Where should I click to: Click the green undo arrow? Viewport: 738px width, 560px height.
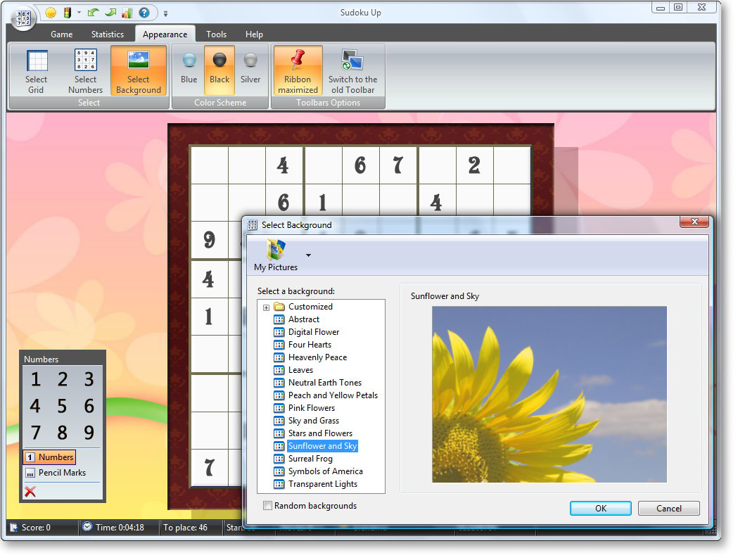[93, 13]
